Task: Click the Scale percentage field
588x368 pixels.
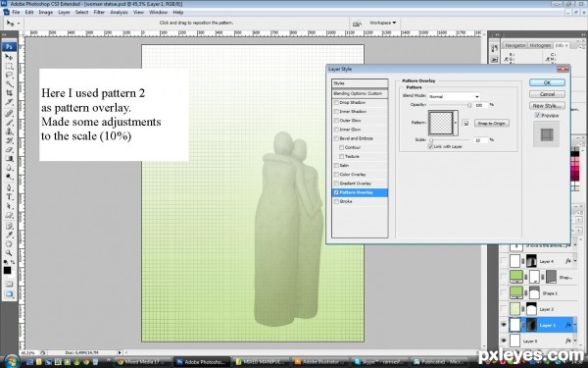Action: 481,140
